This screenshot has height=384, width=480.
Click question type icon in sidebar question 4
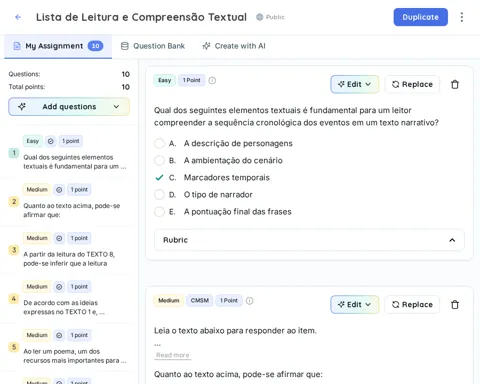(x=59, y=287)
